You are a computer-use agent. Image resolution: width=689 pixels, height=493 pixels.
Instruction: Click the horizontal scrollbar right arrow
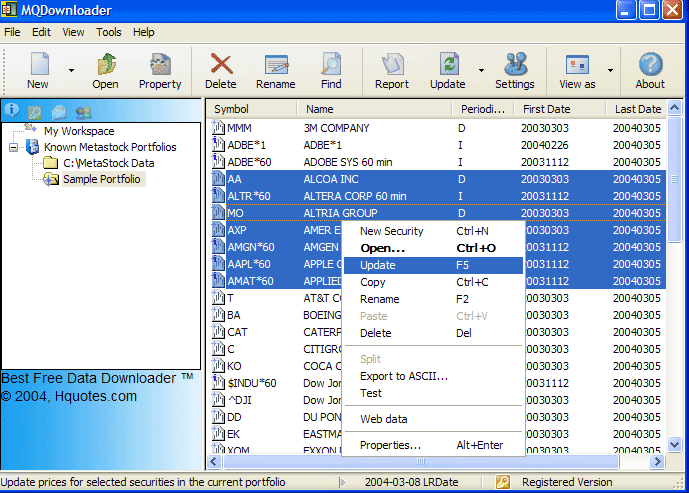657,461
